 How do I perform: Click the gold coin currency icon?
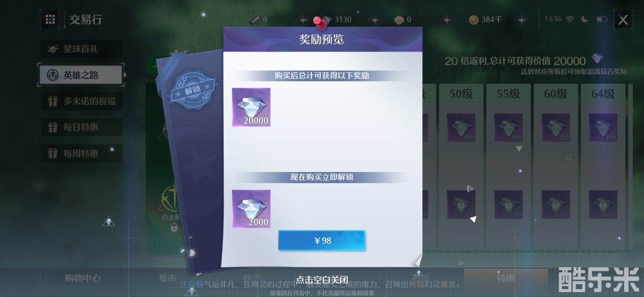474,20
